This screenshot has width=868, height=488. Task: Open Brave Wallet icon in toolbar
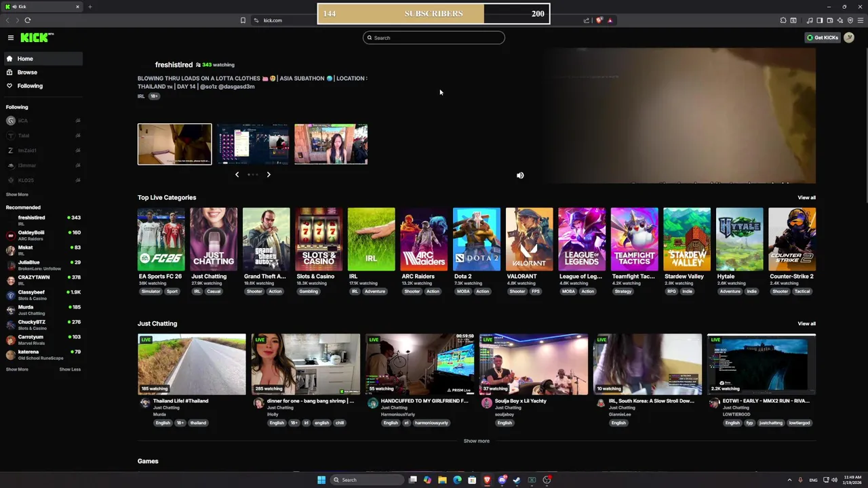click(x=829, y=20)
